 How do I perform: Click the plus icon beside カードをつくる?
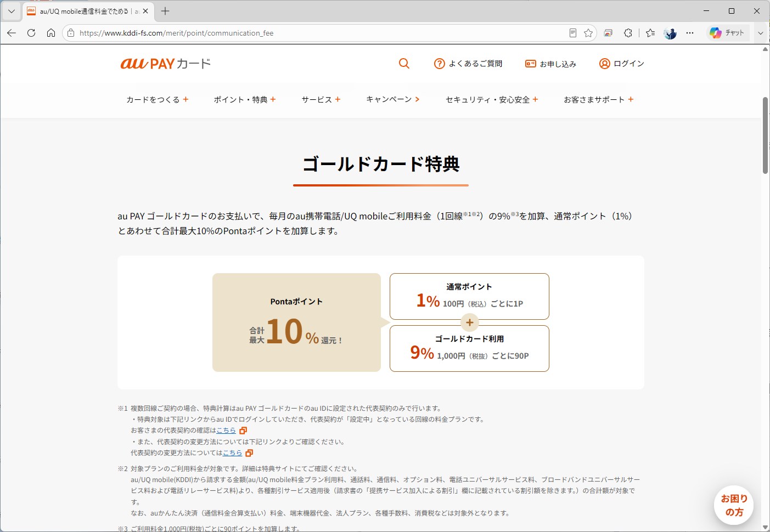[x=186, y=99]
